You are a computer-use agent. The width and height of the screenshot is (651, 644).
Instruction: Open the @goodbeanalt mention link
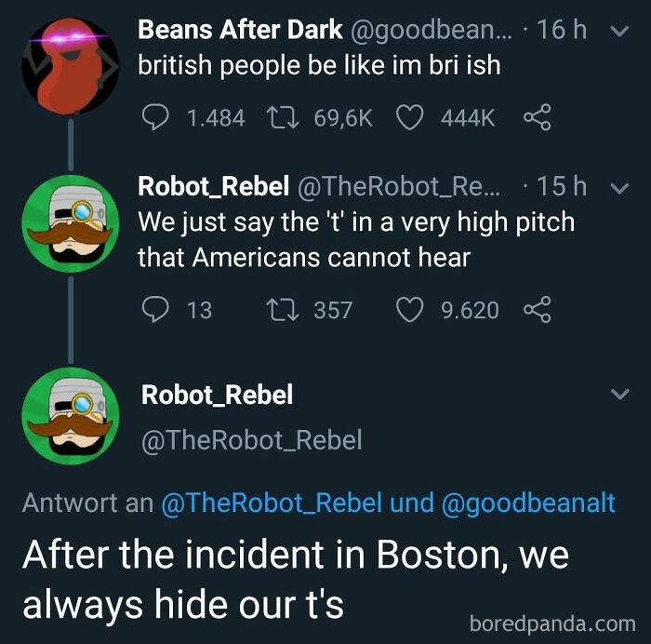pyautogui.click(x=528, y=503)
